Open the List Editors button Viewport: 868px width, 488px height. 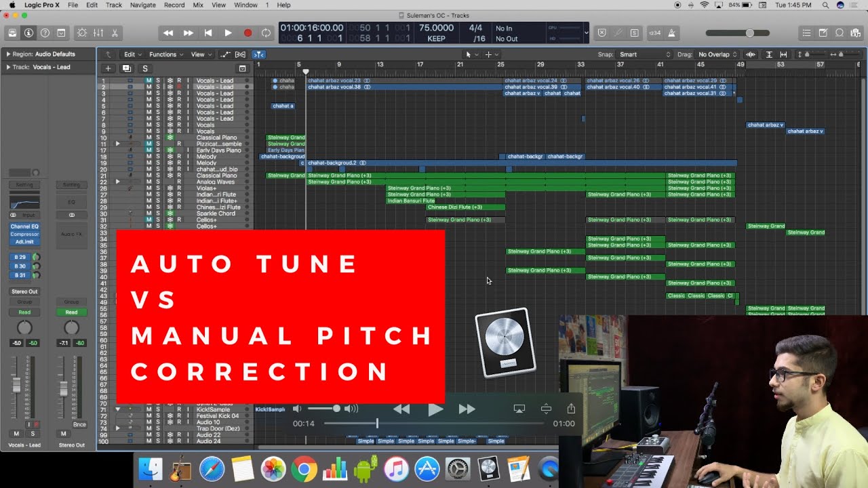(806, 33)
